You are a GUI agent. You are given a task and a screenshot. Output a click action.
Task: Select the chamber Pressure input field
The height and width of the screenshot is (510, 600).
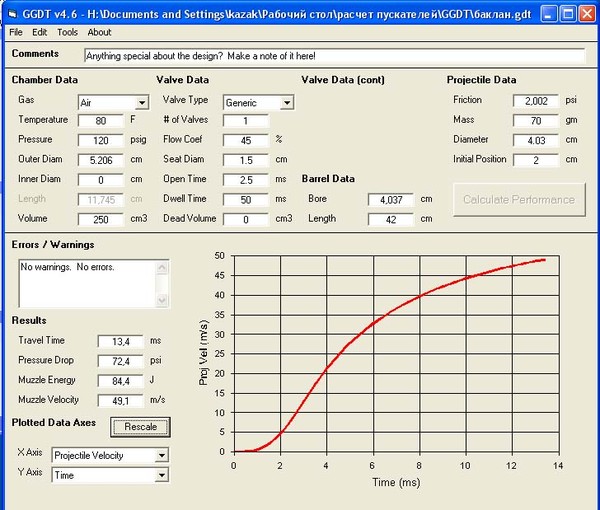[x=101, y=140]
